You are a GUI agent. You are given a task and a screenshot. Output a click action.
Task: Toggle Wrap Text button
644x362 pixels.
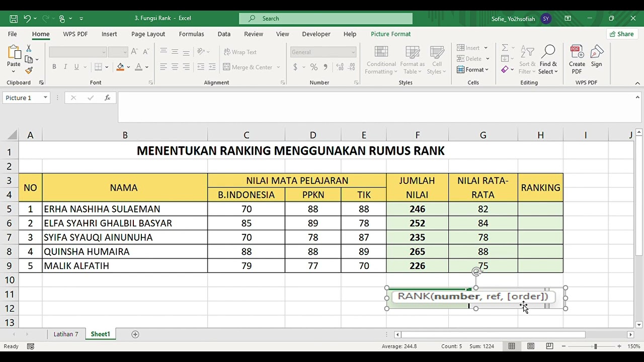click(x=240, y=52)
